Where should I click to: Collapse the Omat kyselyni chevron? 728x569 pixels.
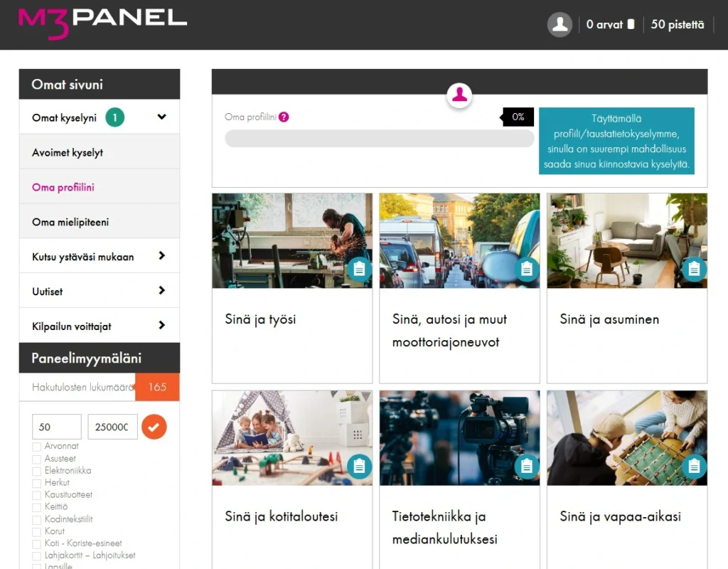click(x=161, y=117)
